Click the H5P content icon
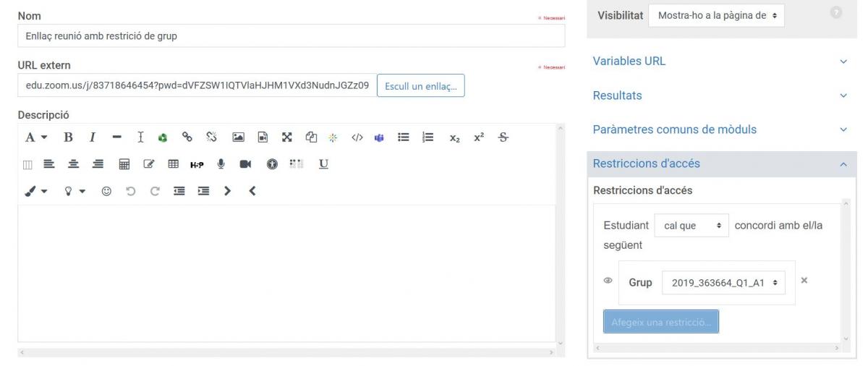This screenshot has width=868, height=366. 196,164
